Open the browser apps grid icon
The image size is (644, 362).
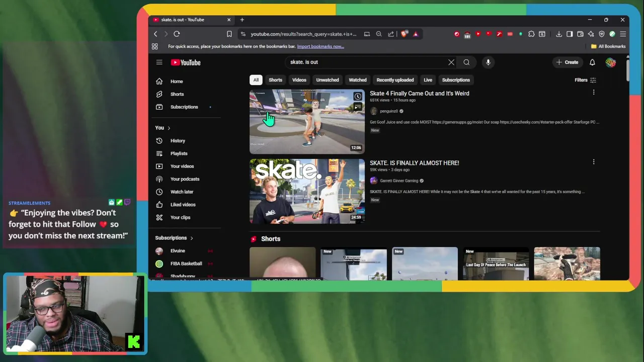pyautogui.click(x=155, y=46)
